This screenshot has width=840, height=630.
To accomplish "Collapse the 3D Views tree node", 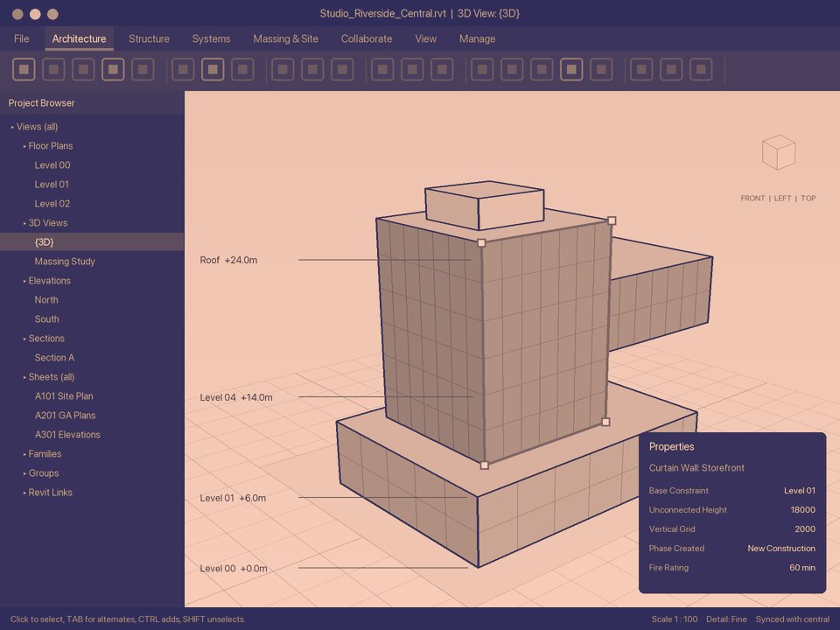I will tap(24, 223).
